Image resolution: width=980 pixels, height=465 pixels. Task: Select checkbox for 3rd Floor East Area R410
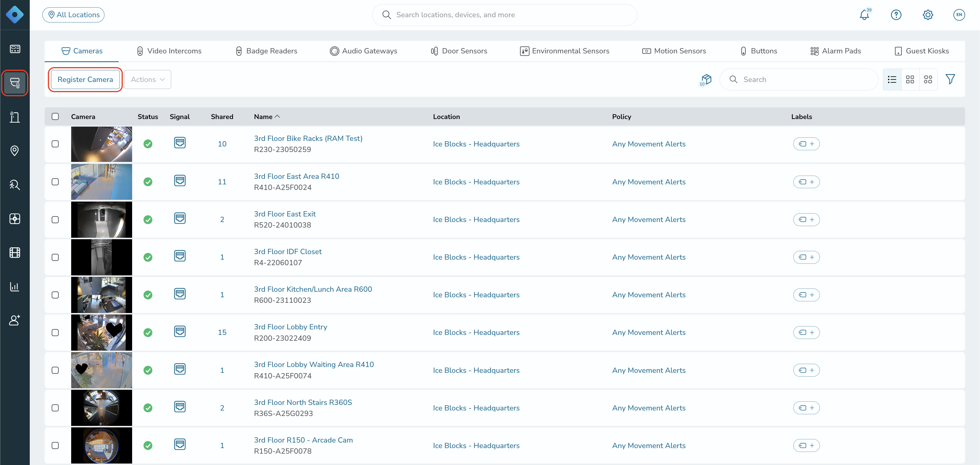(x=55, y=182)
